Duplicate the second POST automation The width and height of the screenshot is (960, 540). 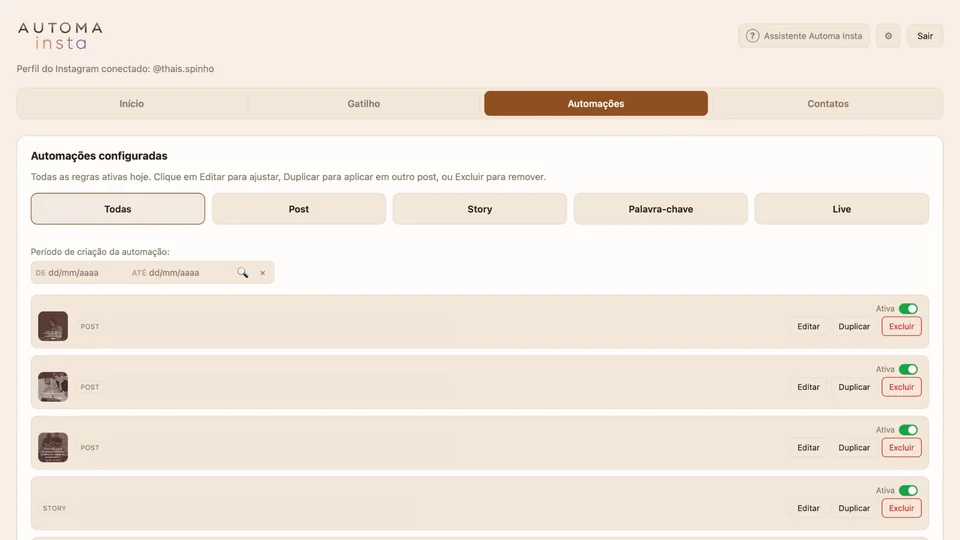click(854, 387)
